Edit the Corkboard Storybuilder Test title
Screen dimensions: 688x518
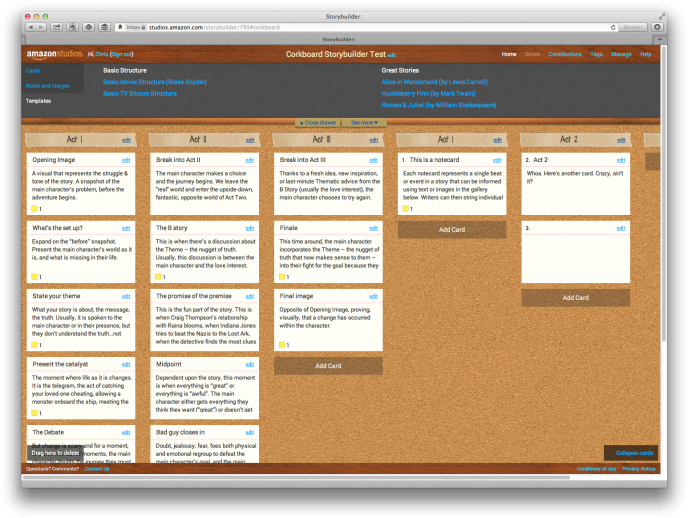[x=392, y=55]
